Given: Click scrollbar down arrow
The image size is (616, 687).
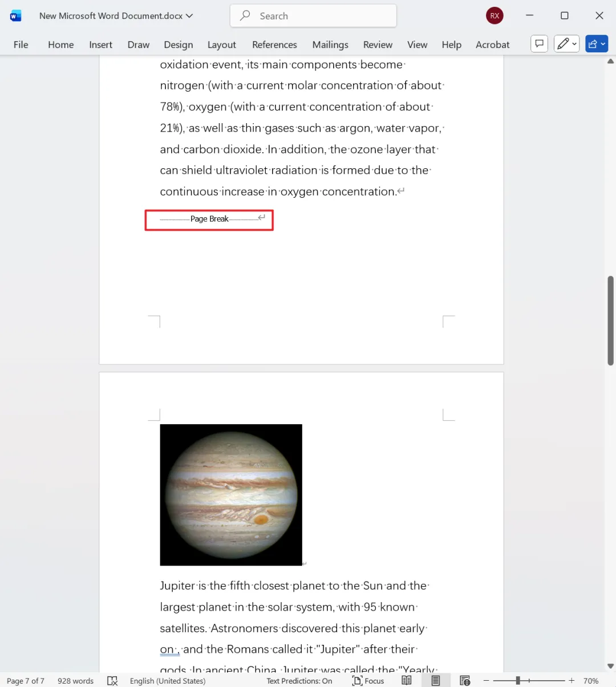Looking at the screenshot, I should pyautogui.click(x=610, y=665).
